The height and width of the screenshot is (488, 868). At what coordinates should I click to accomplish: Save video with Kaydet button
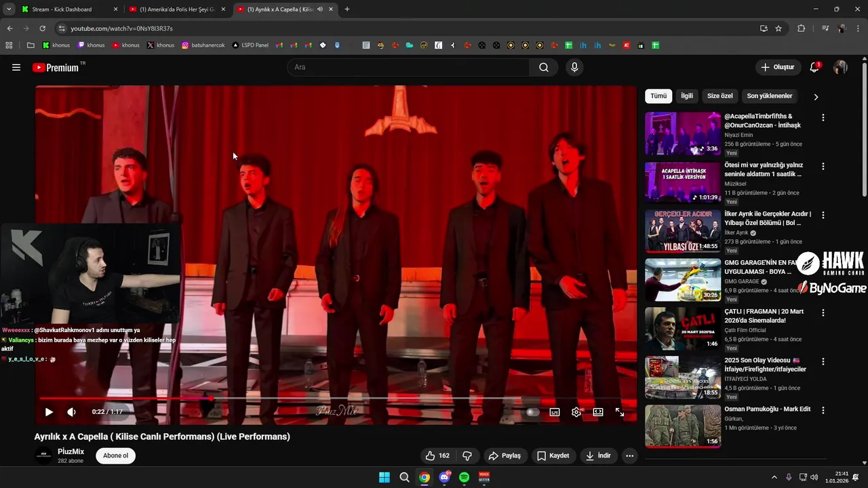pyautogui.click(x=554, y=455)
